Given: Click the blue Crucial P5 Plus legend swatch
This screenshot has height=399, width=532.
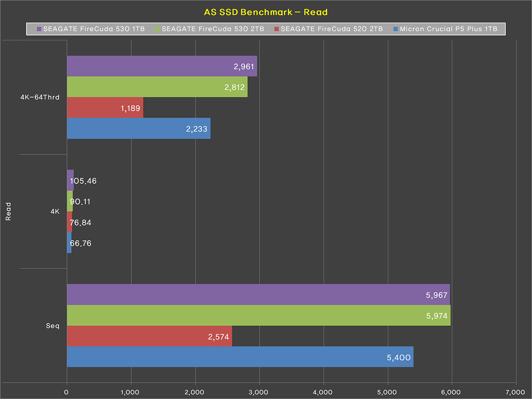Looking at the screenshot, I should pyautogui.click(x=395, y=29).
